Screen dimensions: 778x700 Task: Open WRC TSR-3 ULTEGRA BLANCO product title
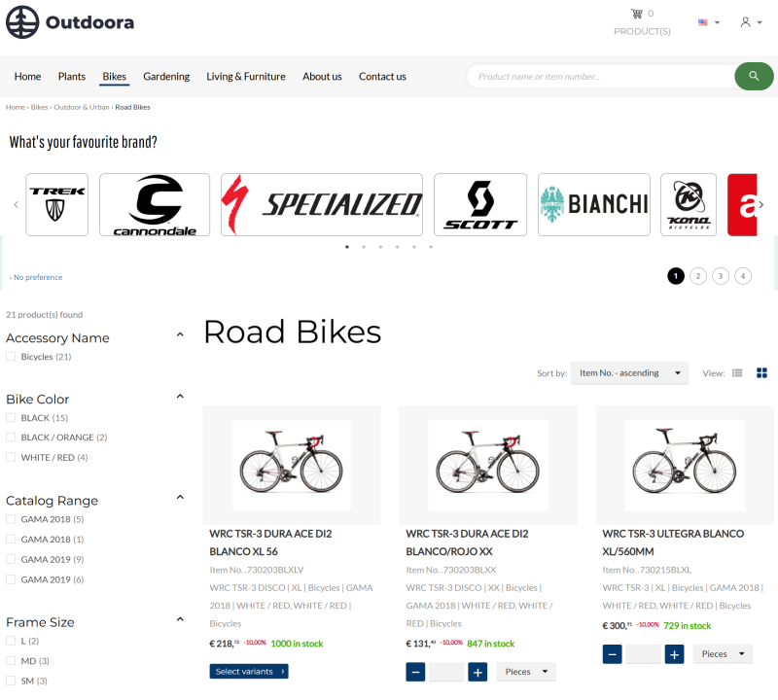(673, 542)
